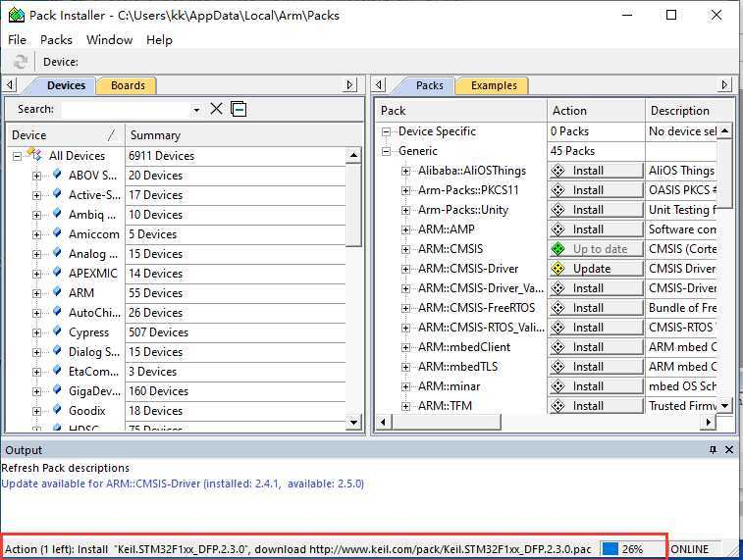Viewport: 743px width, 560px height.
Task: Click the 26% download progress bar
Action: coord(632,549)
